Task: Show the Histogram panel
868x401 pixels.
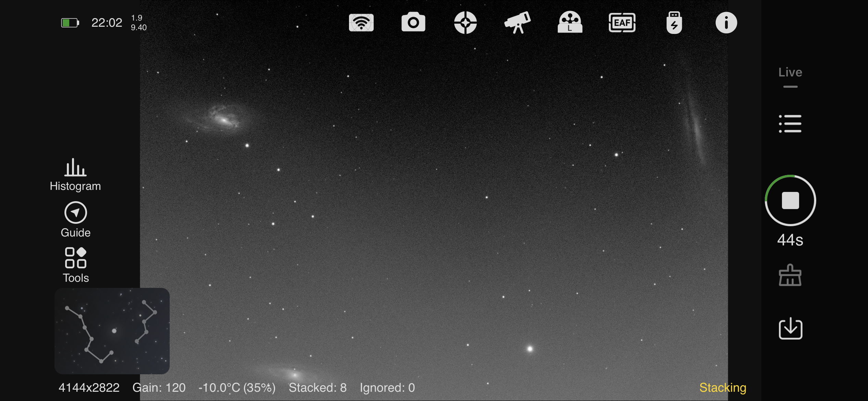Action: click(75, 175)
